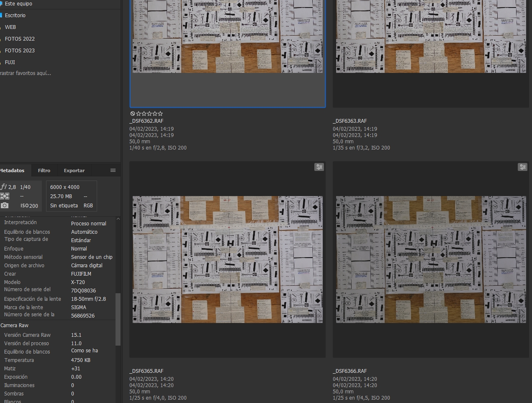Set a three-star rating on _DSF6362.RAF

(x=149, y=114)
